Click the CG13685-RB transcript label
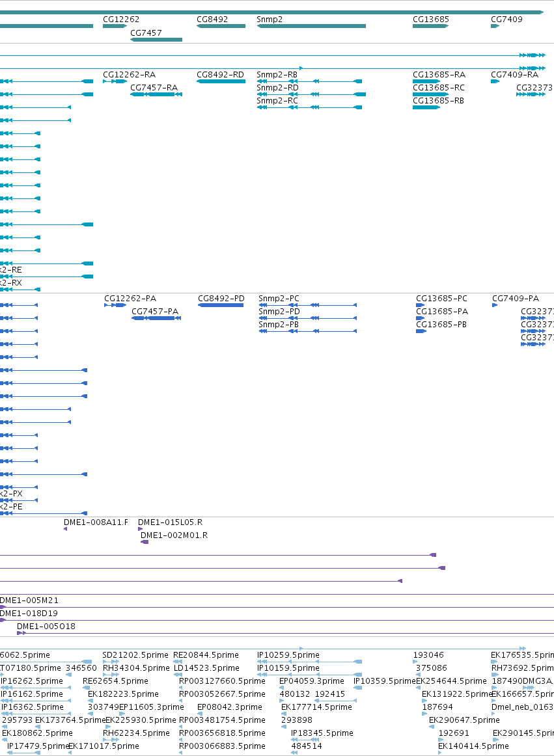The width and height of the screenshot is (554, 756). [438, 101]
